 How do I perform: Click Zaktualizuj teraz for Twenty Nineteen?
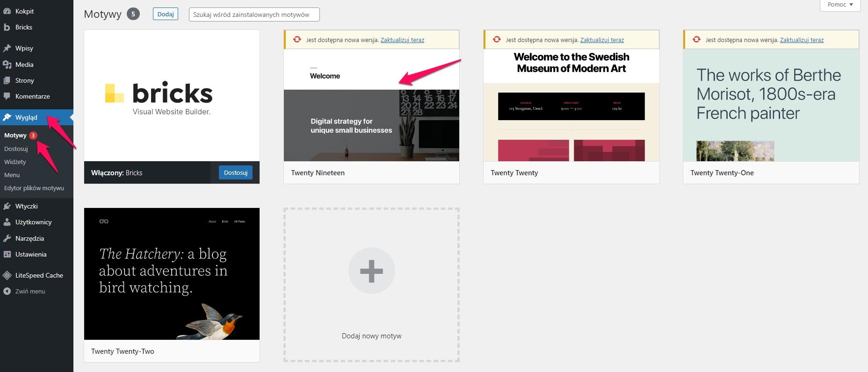(x=402, y=40)
